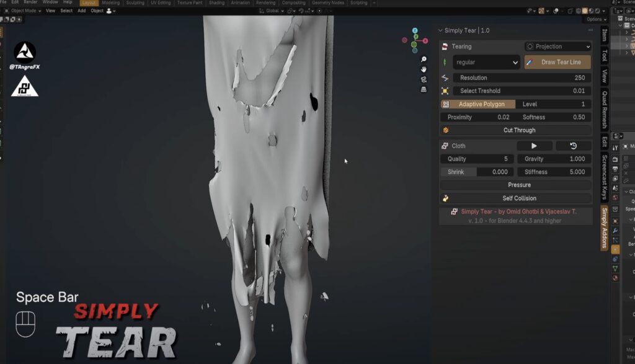635x364 pixels.
Task: Open the View Layer properties tab icon
Action: pyautogui.click(x=615, y=179)
